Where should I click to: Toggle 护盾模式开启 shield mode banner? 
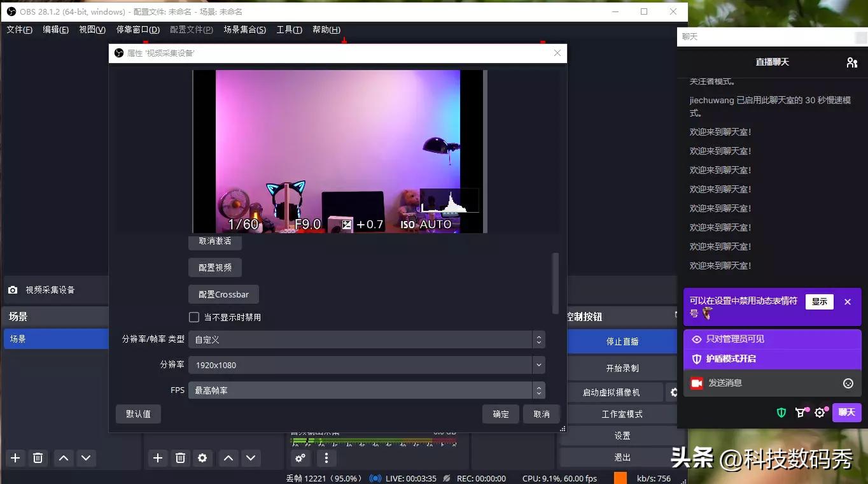pos(772,359)
